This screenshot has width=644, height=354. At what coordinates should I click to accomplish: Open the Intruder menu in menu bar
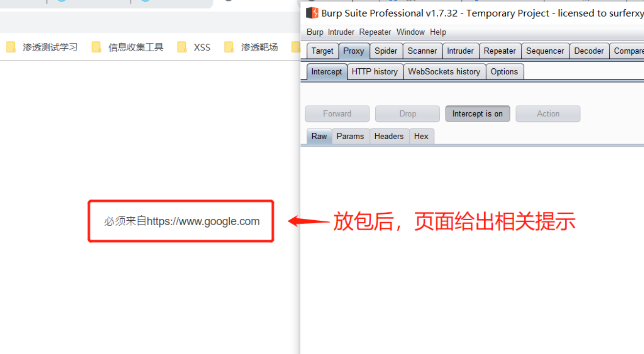[341, 32]
